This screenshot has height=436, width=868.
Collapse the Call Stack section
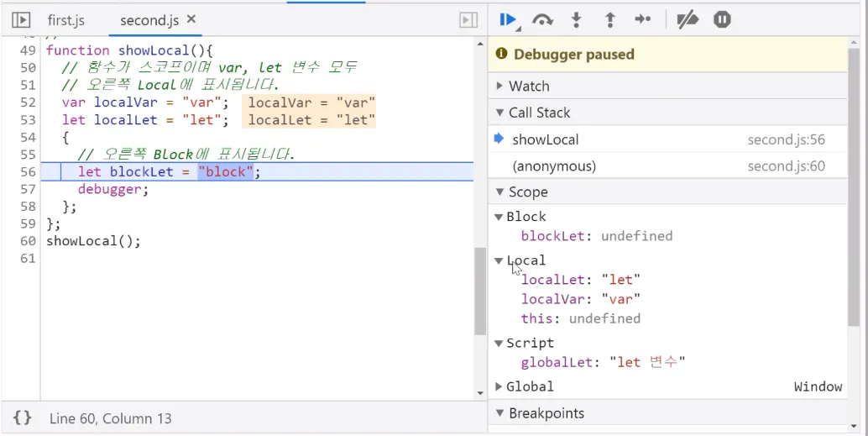(538, 113)
